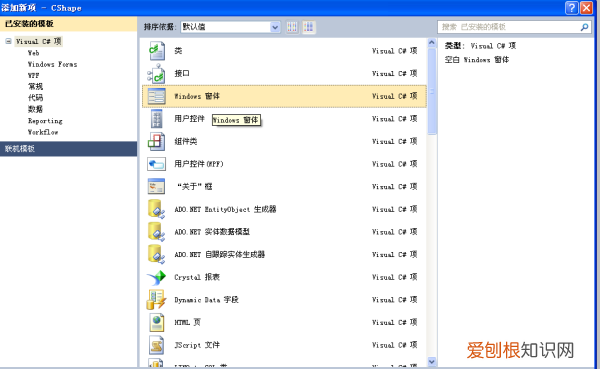
Task: Click Visual C# 项 type in HTML 页 row
Action: point(394,323)
